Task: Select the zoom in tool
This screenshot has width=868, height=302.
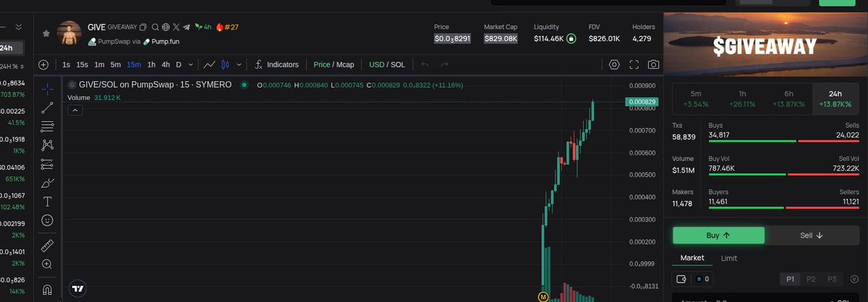Action: coord(47,264)
